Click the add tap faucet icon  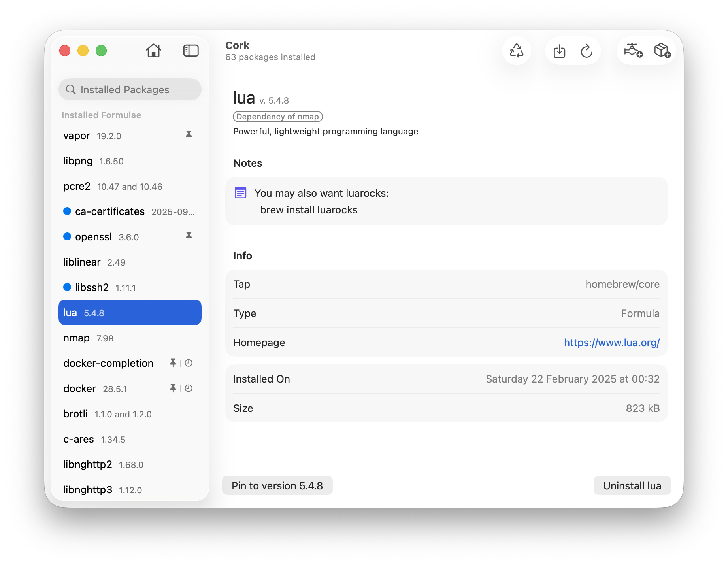[x=633, y=51]
